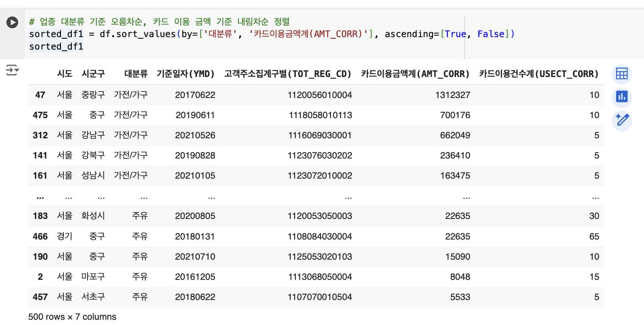Click region code 1113068050004
644x325 pixels.
coord(320,277)
